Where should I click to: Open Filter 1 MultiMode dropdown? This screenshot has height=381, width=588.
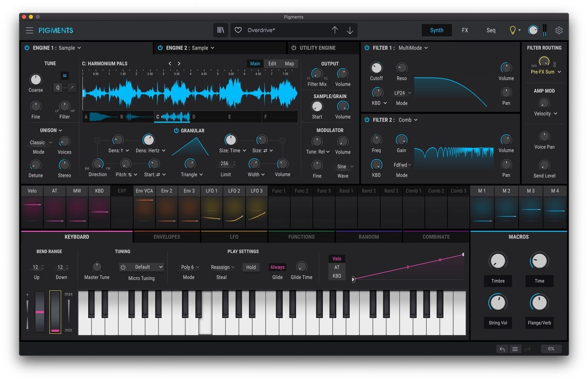[413, 48]
